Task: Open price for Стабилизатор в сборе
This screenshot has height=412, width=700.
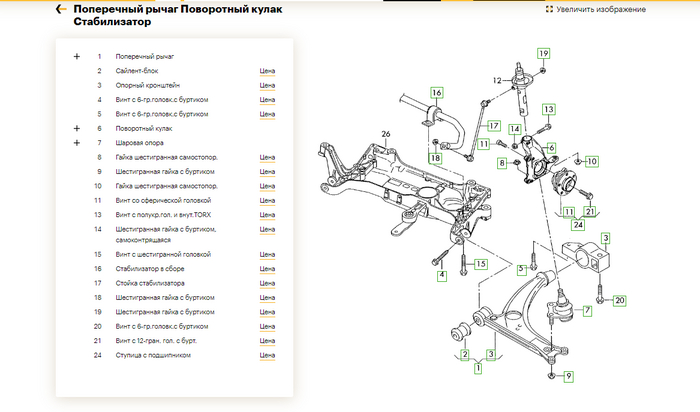Action: [267, 269]
